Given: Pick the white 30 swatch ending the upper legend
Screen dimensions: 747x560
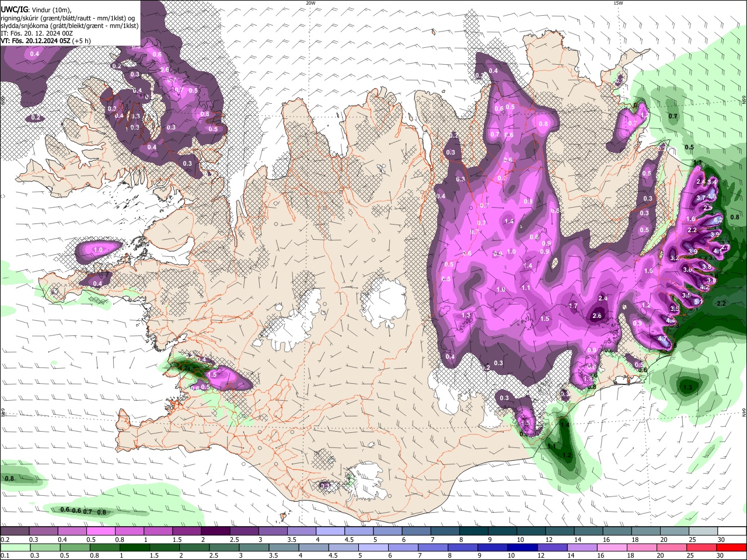Looking at the screenshot, I should (732, 531).
